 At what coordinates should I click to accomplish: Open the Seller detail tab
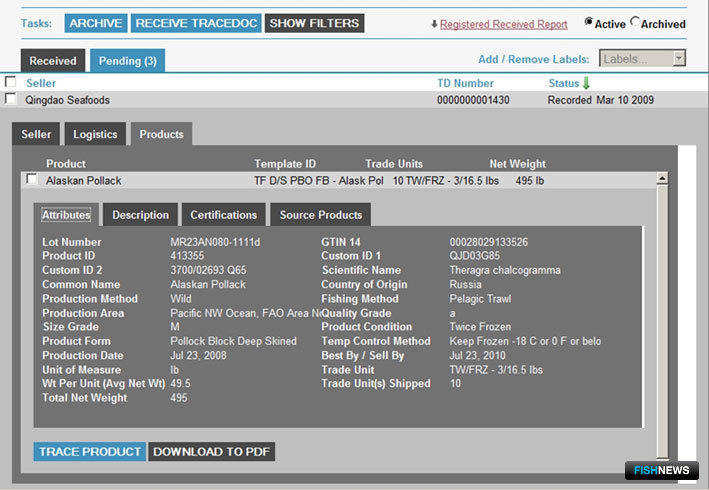(x=36, y=134)
